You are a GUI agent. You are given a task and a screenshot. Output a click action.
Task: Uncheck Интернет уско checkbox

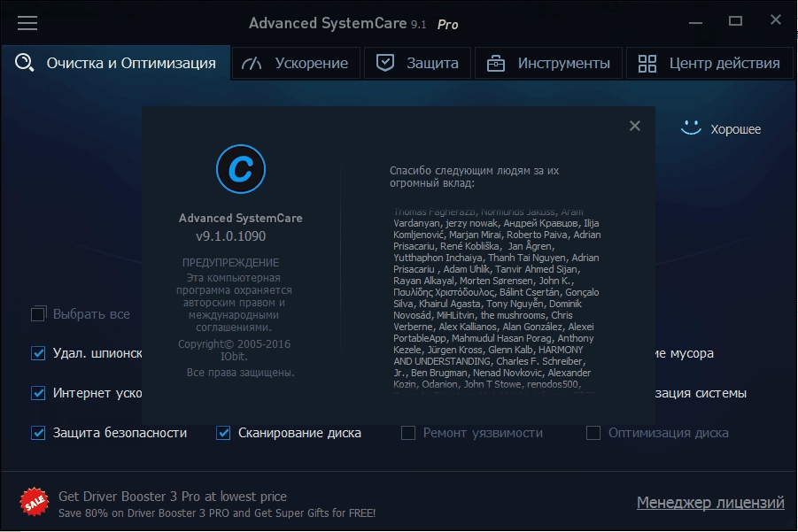coord(38,393)
